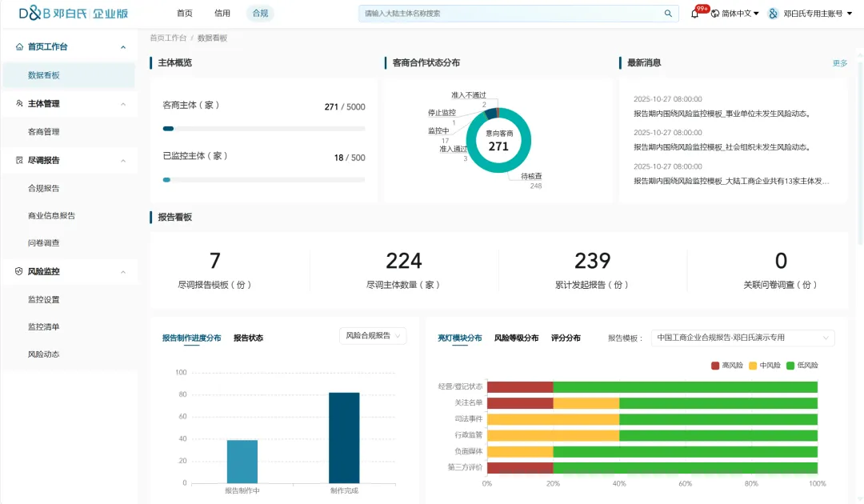Switch to 评分分布 tab
864x504 pixels.
point(566,338)
